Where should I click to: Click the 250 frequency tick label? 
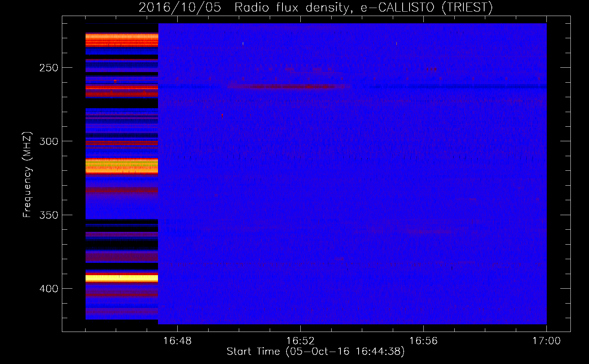[49, 68]
